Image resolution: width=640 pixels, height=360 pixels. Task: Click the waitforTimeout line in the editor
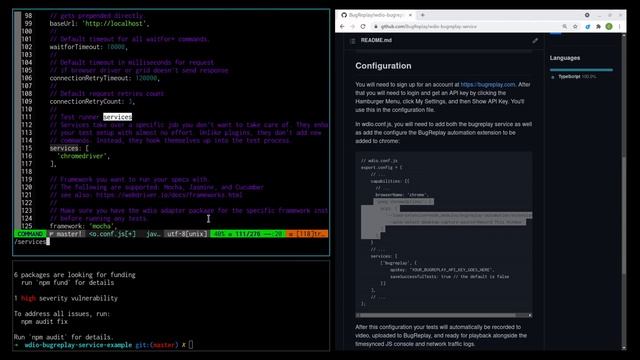point(89,47)
